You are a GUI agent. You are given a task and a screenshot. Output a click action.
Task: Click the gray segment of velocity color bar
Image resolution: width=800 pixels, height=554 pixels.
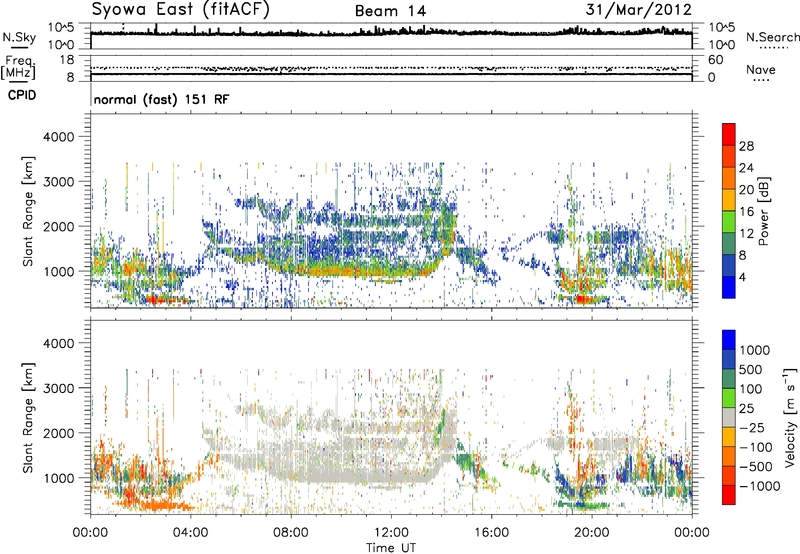point(729,417)
